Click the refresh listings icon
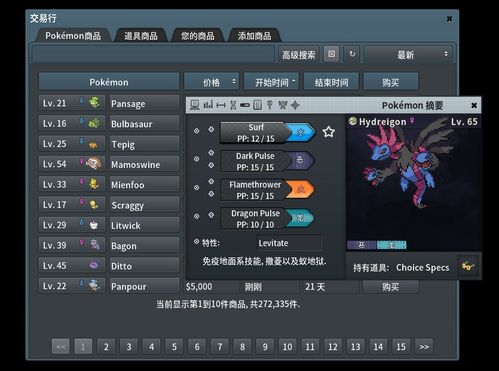 click(x=352, y=54)
